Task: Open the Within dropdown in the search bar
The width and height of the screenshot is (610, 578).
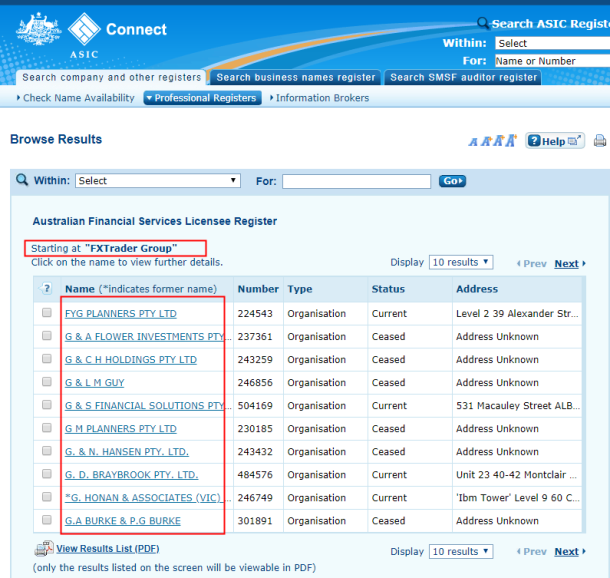Action: (157, 181)
